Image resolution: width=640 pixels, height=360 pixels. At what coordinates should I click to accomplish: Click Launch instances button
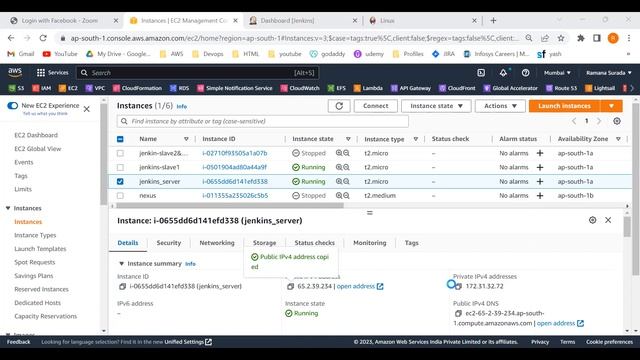(564, 106)
